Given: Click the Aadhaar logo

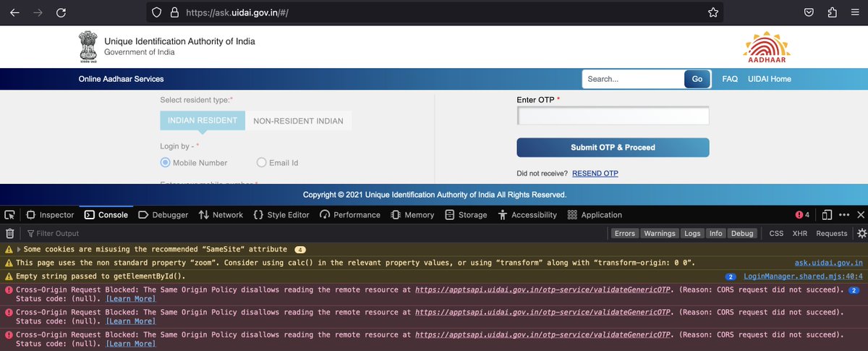Looking at the screenshot, I should click(767, 48).
